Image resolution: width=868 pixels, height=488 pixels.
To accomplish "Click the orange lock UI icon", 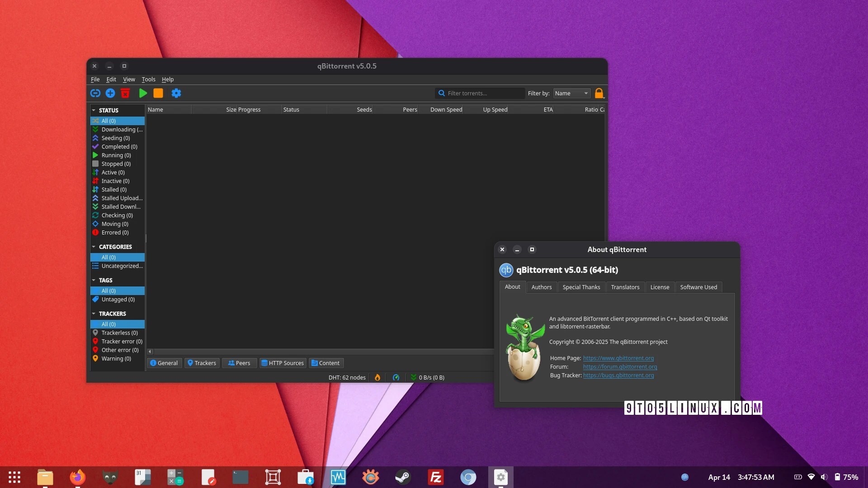I will [x=599, y=93].
